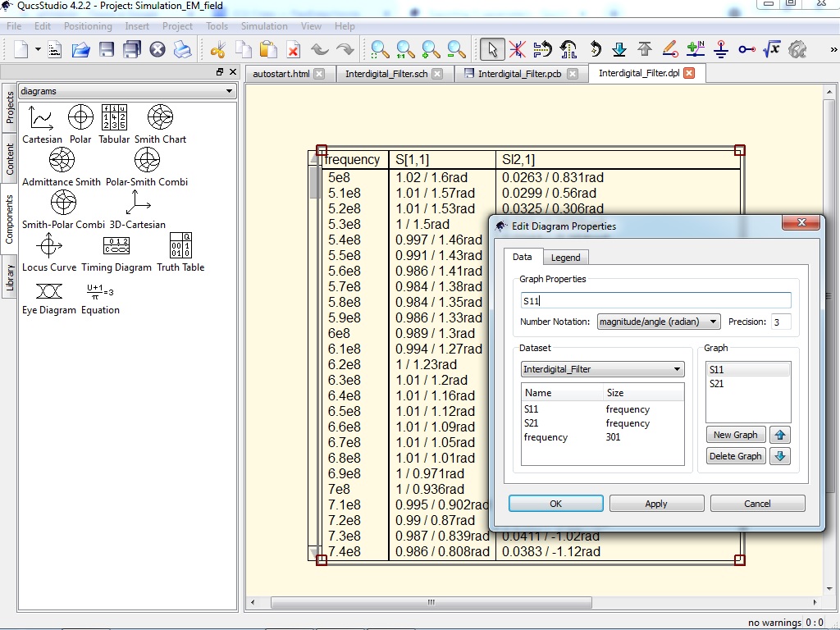Click the zoom to fit magnifier icon
Image resolution: width=840 pixels, height=630 pixels.
(380, 50)
